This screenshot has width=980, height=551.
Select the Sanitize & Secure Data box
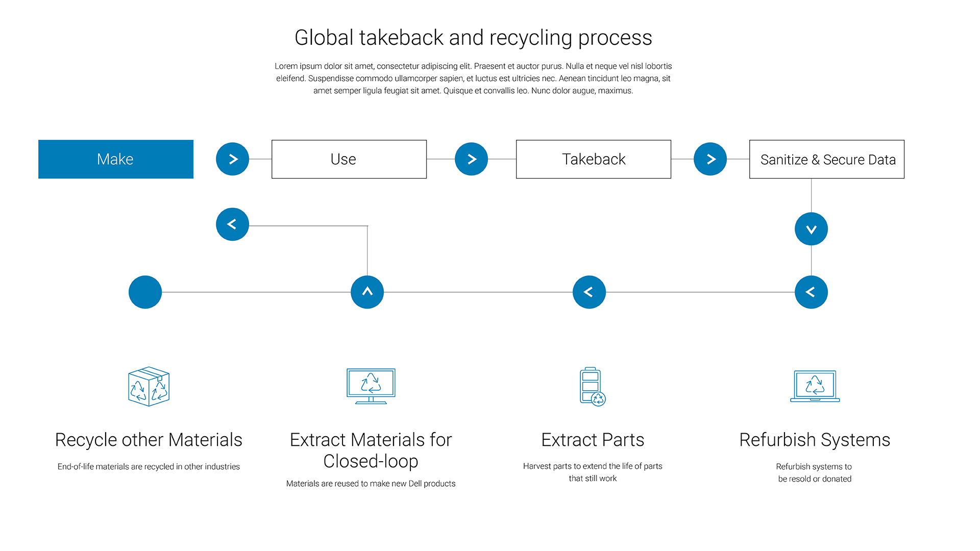pyautogui.click(x=827, y=159)
